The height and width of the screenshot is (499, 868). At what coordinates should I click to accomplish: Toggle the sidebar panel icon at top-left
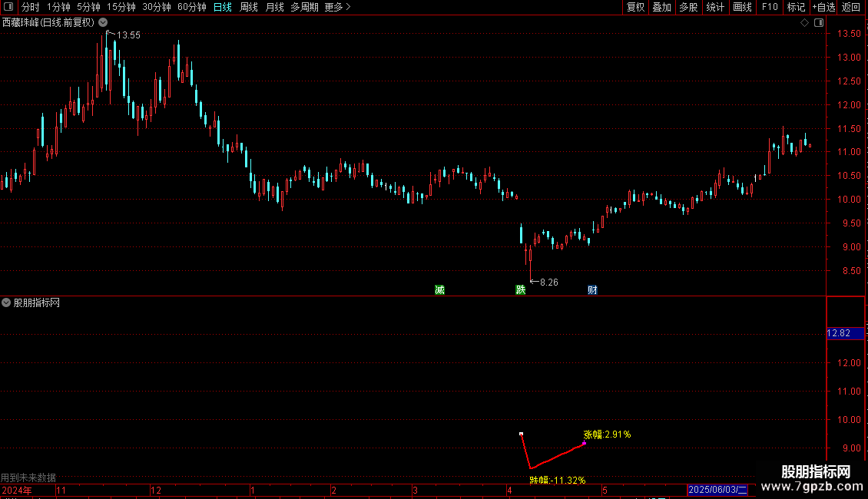8,7
